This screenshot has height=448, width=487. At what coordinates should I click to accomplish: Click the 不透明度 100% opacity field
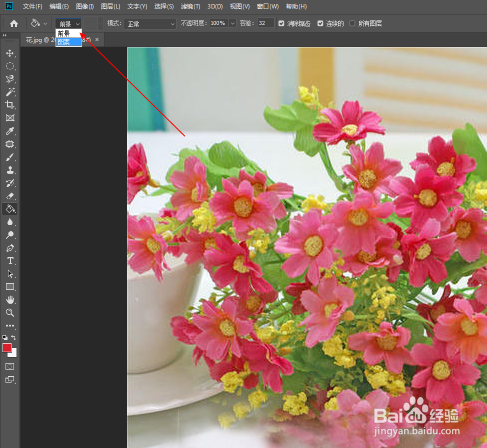[219, 23]
